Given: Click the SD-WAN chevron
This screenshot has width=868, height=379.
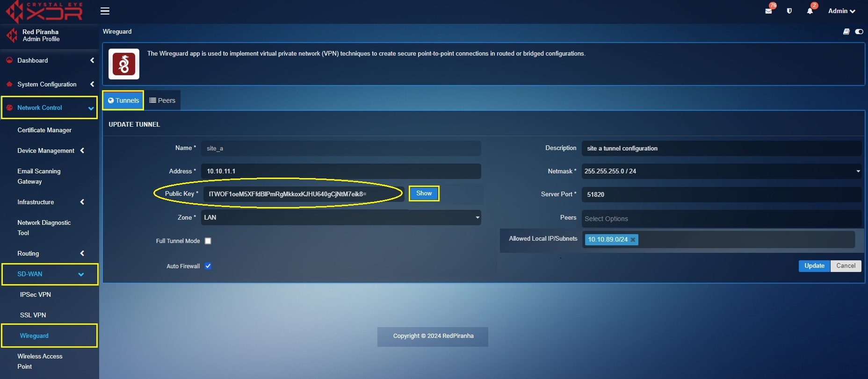Looking at the screenshot, I should [x=81, y=274].
